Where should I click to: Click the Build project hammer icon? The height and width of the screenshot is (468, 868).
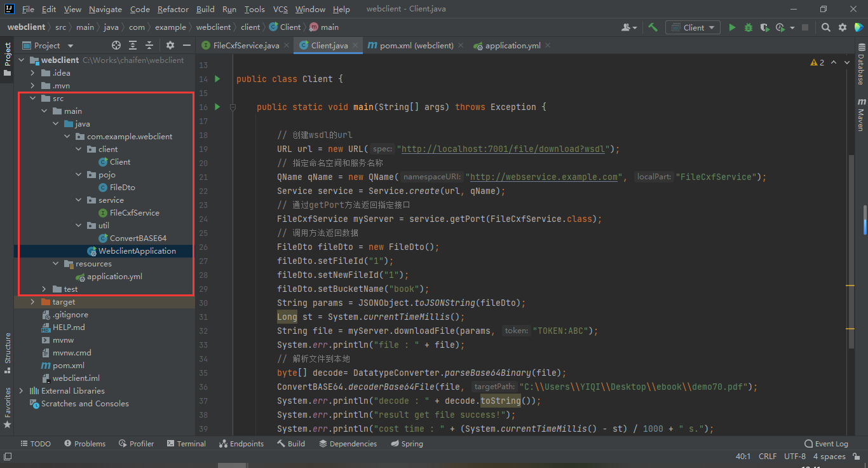coord(653,27)
